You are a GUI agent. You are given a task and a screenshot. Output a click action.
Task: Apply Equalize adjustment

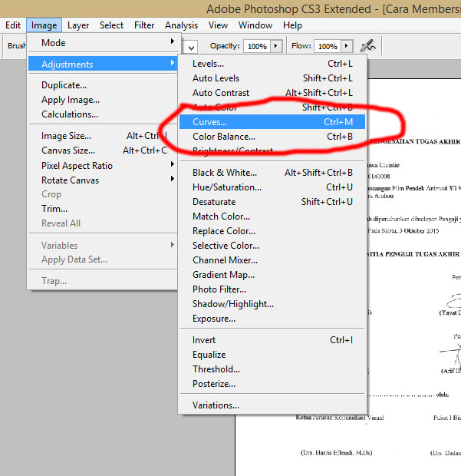pos(272,354)
